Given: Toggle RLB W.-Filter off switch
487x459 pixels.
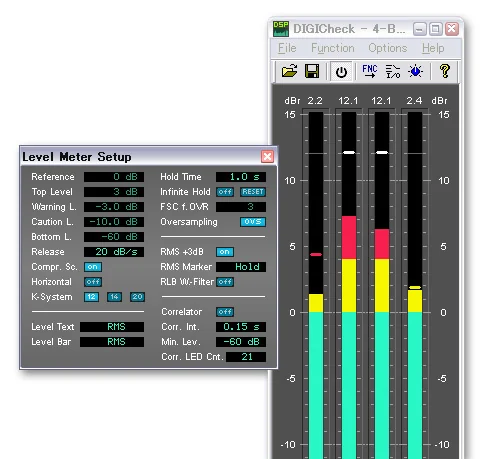Looking at the screenshot, I should coord(225,282).
